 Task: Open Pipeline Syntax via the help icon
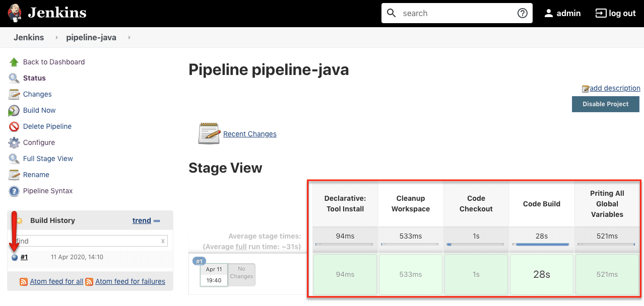tap(15, 191)
